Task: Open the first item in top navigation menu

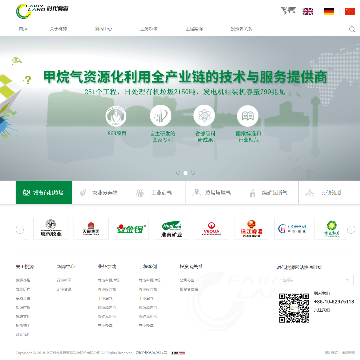Action: (23, 29)
